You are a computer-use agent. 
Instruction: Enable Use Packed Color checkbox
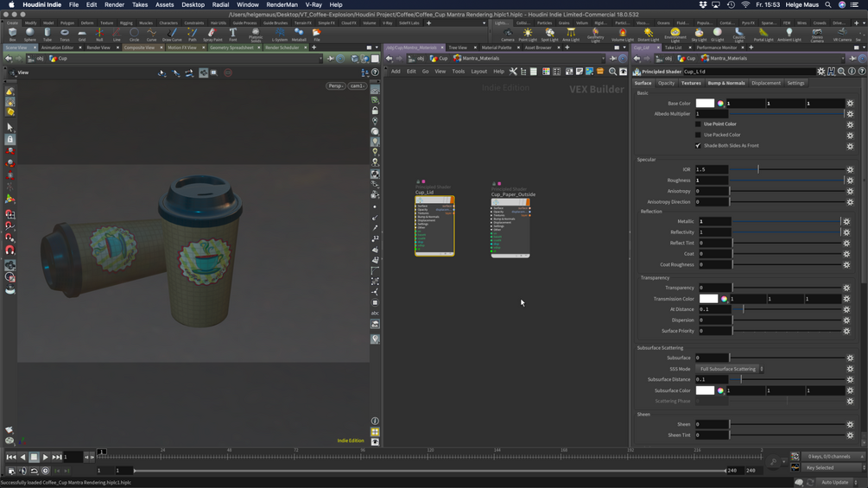(699, 135)
